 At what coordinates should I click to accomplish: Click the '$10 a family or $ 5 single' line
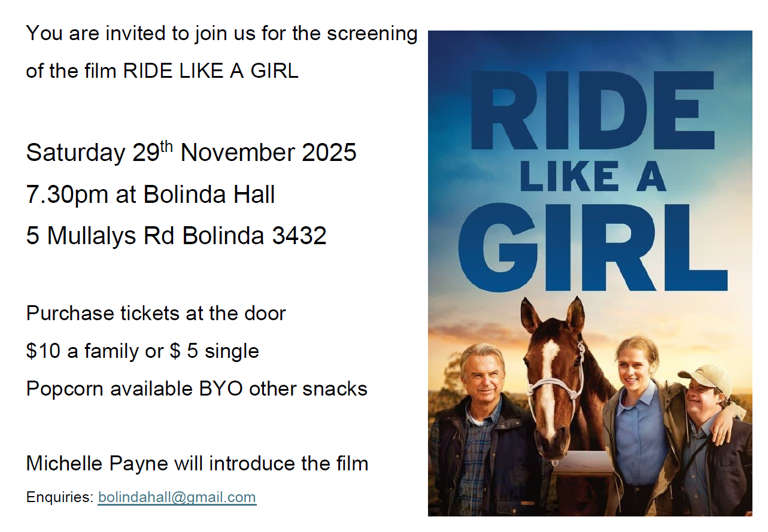(142, 351)
